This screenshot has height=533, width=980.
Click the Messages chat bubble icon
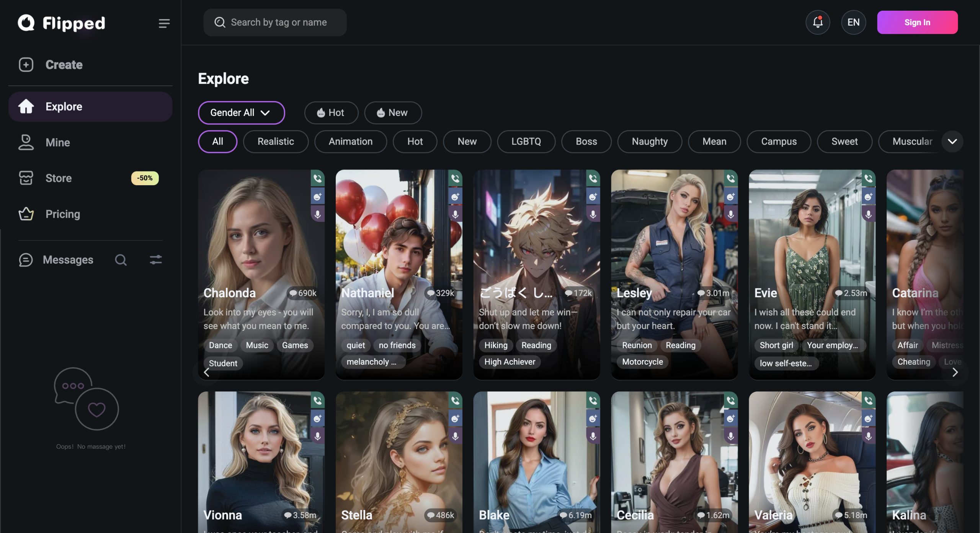(26, 260)
